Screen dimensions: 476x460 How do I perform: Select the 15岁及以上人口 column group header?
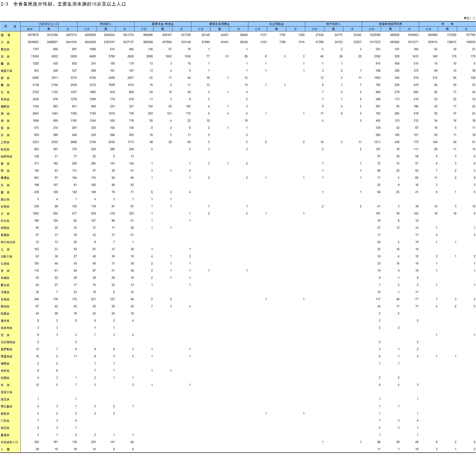click(49, 24)
